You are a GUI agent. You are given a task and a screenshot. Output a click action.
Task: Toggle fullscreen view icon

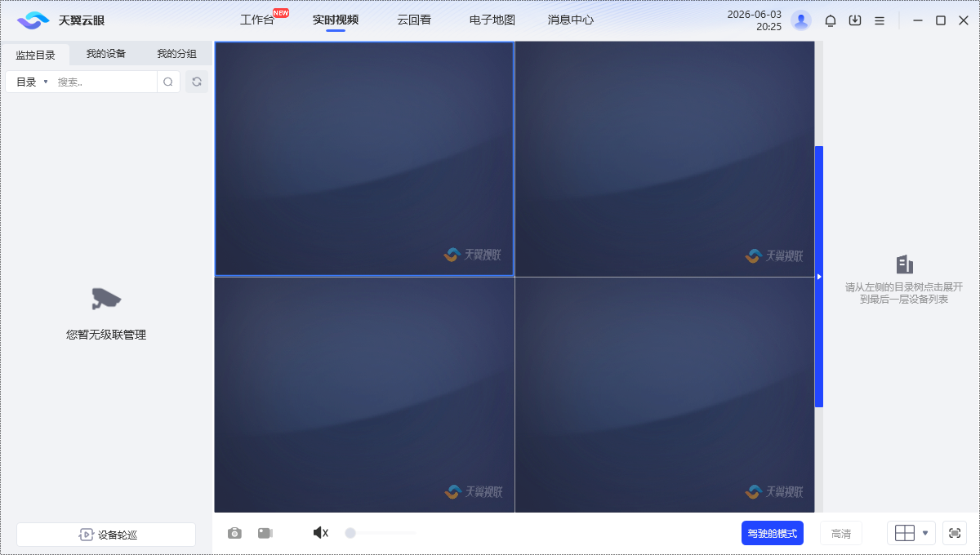(955, 533)
